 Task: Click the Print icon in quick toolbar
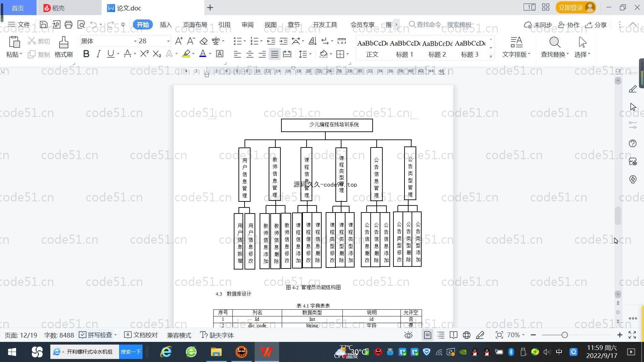[68, 24]
